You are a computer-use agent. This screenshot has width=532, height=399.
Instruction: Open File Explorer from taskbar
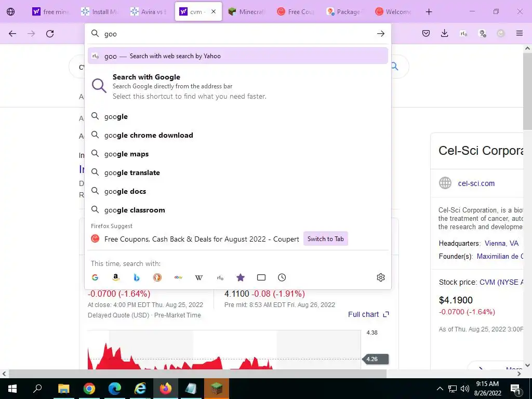(63, 389)
